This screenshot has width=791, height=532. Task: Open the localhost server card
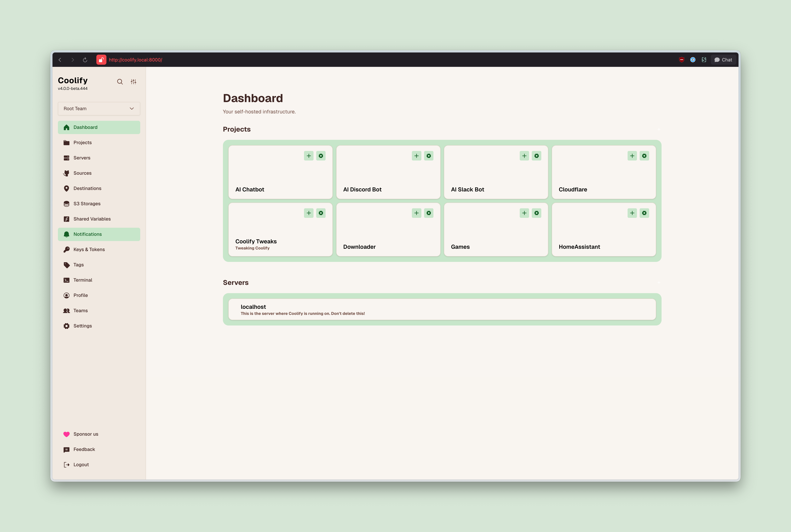(442, 309)
